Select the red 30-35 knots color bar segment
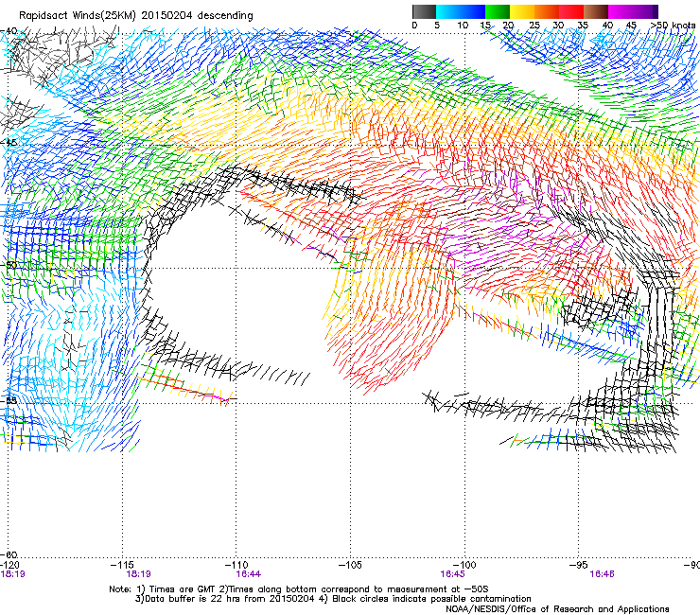 click(x=571, y=11)
